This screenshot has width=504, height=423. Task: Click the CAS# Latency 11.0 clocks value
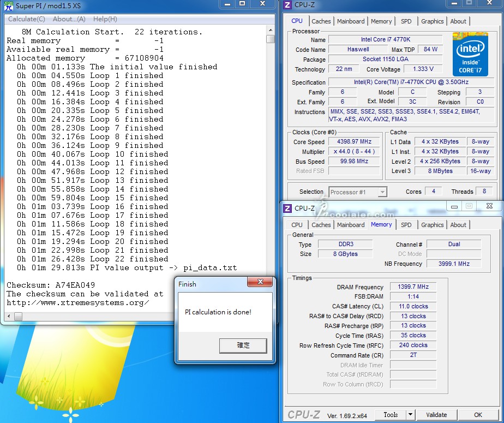tap(413, 306)
